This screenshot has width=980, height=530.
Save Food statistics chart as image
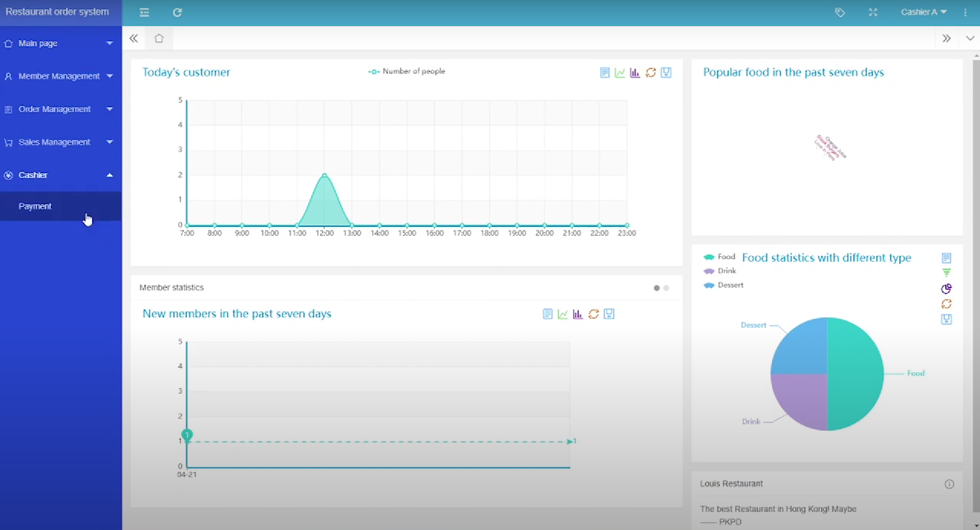(946, 319)
